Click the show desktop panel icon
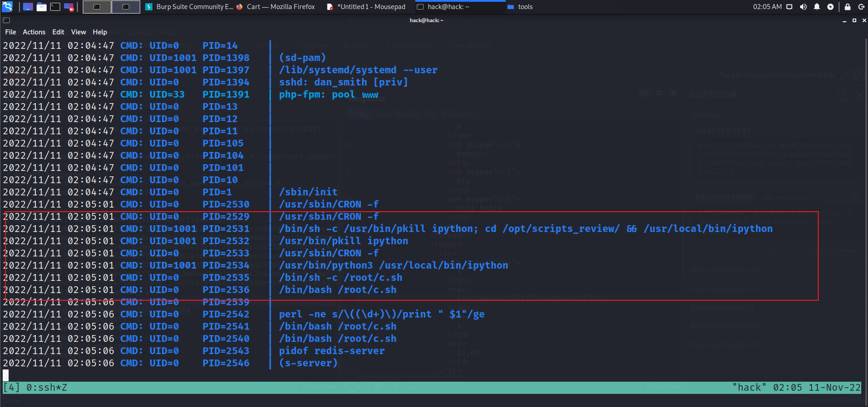868x407 pixels. coord(28,7)
